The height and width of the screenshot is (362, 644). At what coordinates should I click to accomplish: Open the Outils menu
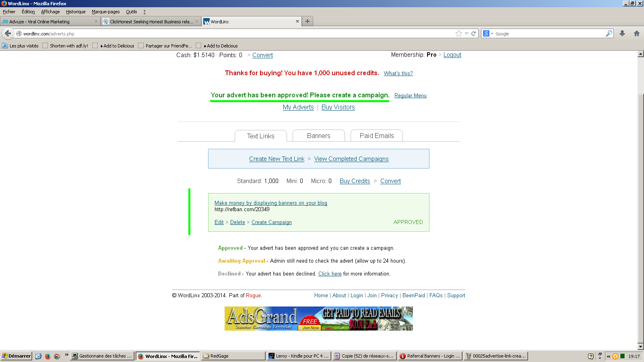pyautogui.click(x=131, y=12)
